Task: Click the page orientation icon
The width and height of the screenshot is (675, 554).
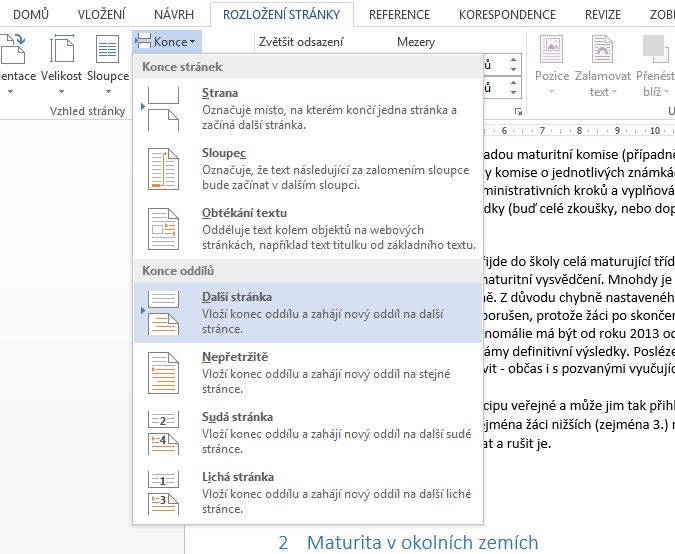Action: point(13,49)
